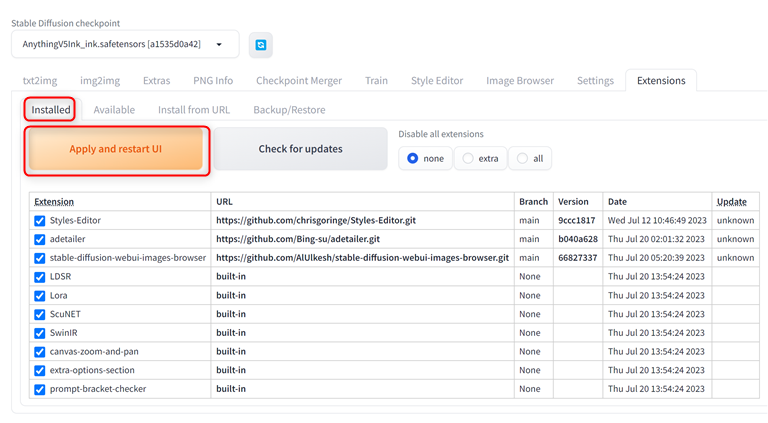Open the adetailer GitHub repository link
Image resolution: width=768 pixels, height=423 pixels.
tap(297, 239)
